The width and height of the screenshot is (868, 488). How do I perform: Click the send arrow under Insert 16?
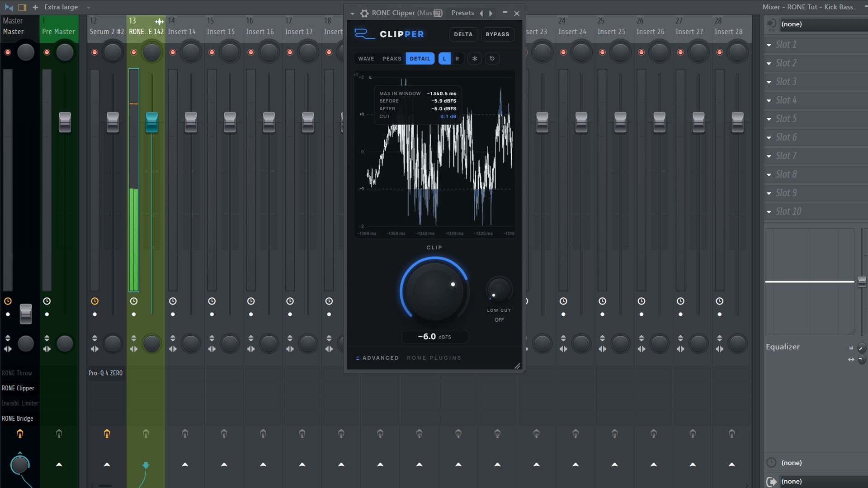tap(263, 465)
